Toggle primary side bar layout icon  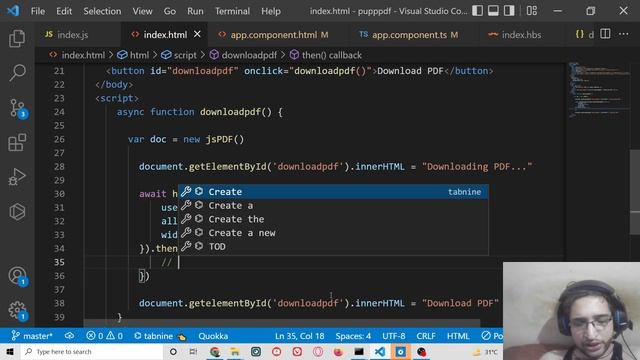477,11
